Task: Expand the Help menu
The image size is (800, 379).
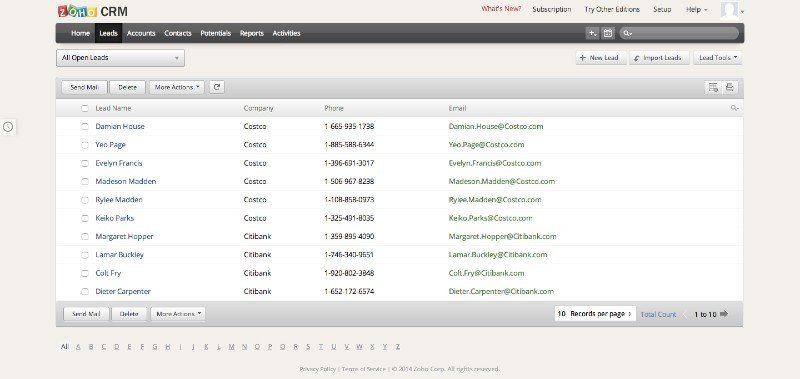Action: pyautogui.click(x=696, y=9)
